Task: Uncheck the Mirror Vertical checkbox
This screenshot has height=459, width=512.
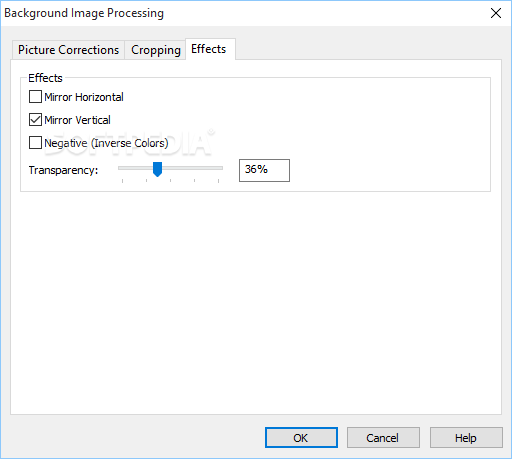Action: pyautogui.click(x=35, y=120)
